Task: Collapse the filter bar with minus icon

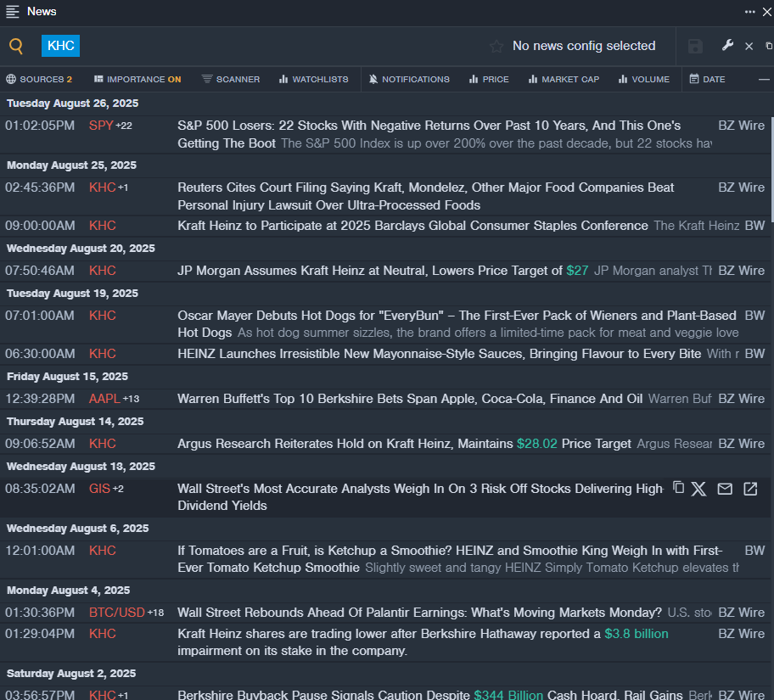Action: point(764,80)
